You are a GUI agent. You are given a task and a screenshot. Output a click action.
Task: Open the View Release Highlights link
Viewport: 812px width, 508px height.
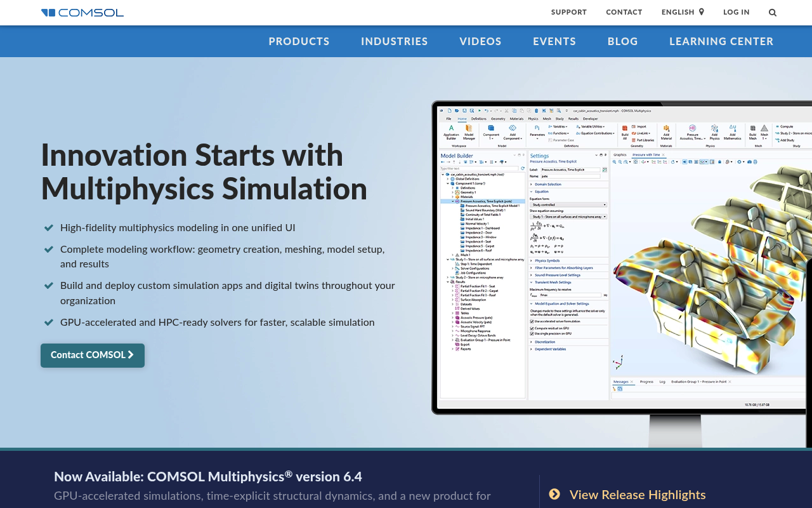tap(638, 495)
